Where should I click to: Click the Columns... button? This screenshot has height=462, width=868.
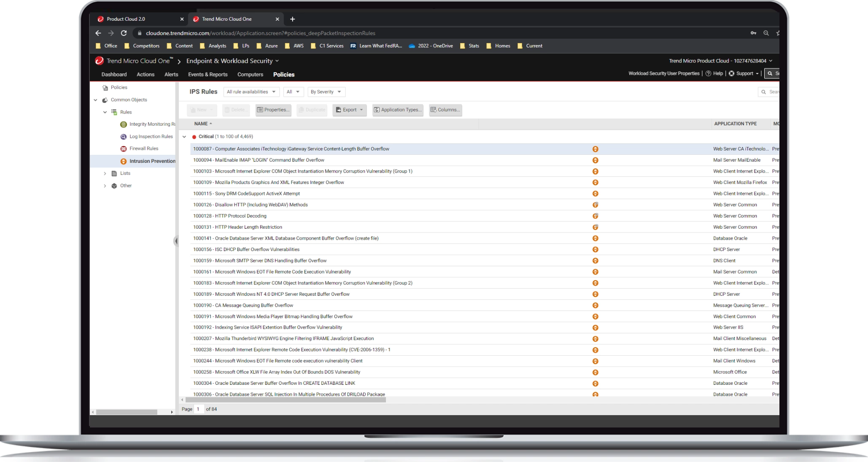point(445,110)
